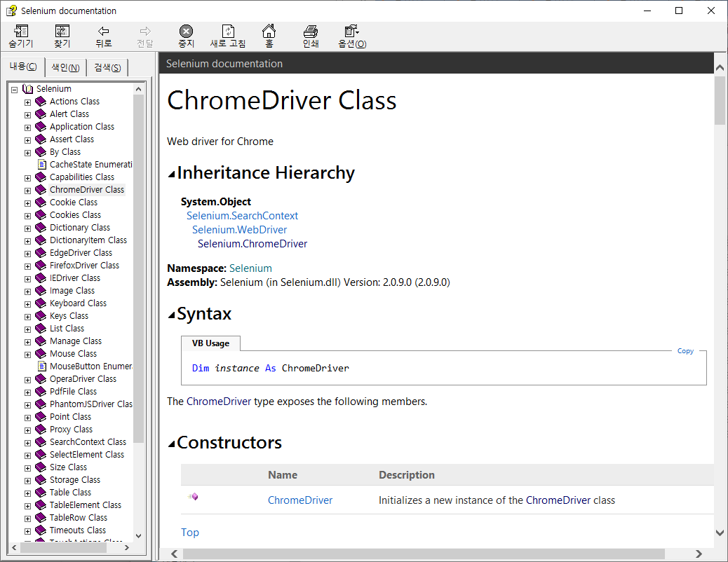Select By Class tree item

click(65, 152)
